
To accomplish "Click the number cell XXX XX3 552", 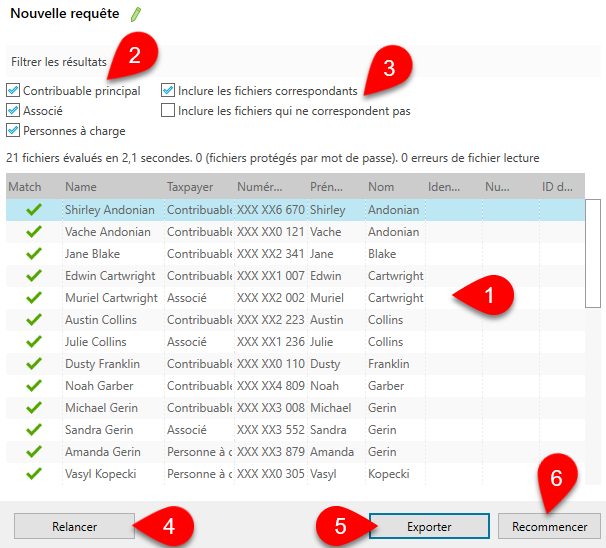I will pyautogui.click(x=271, y=430).
